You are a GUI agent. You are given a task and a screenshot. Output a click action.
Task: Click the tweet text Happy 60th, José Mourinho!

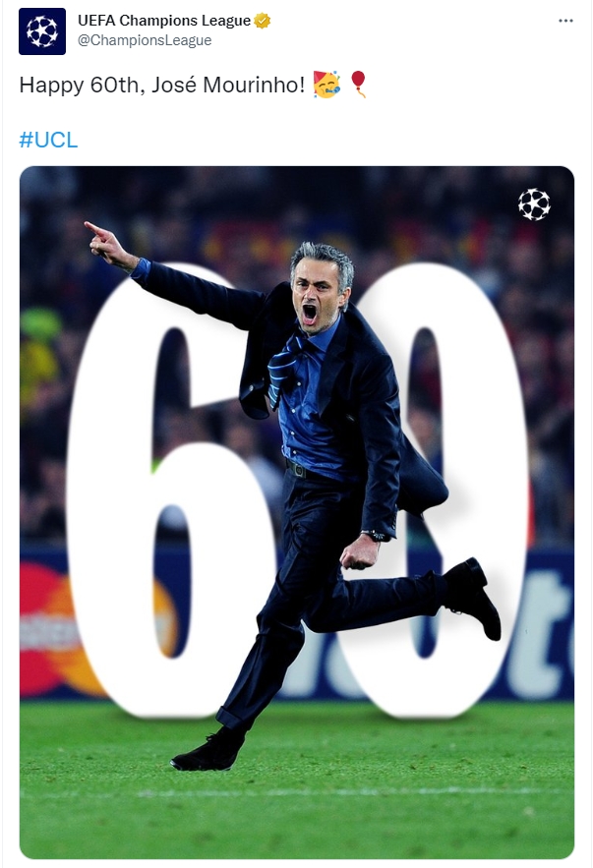(161, 85)
